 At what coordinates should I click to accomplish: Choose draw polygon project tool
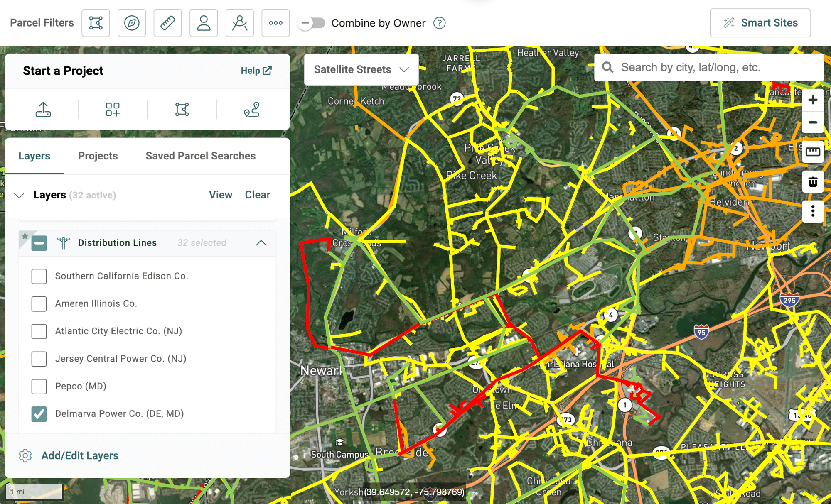coord(182,110)
